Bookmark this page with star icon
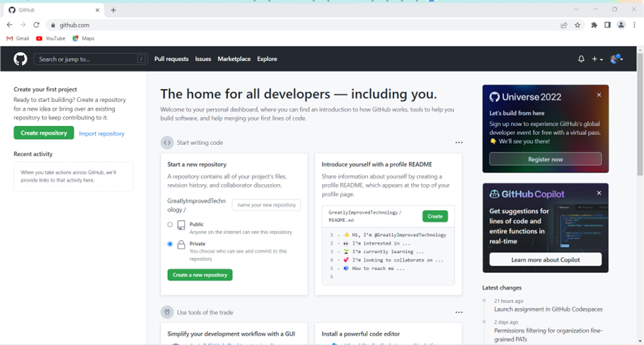The height and width of the screenshot is (345, 644). (x=578, y=25)
